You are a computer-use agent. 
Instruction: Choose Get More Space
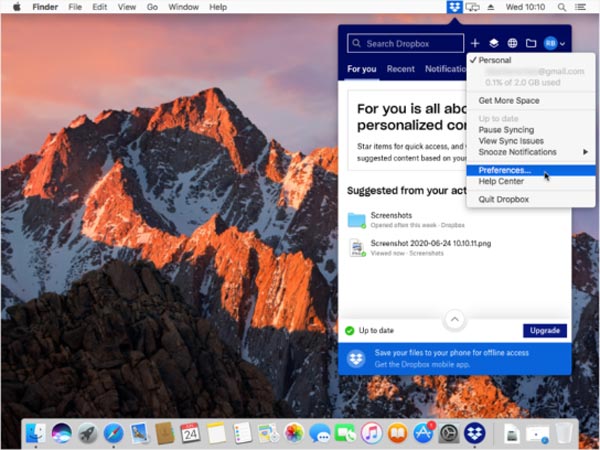click(531, 101)
